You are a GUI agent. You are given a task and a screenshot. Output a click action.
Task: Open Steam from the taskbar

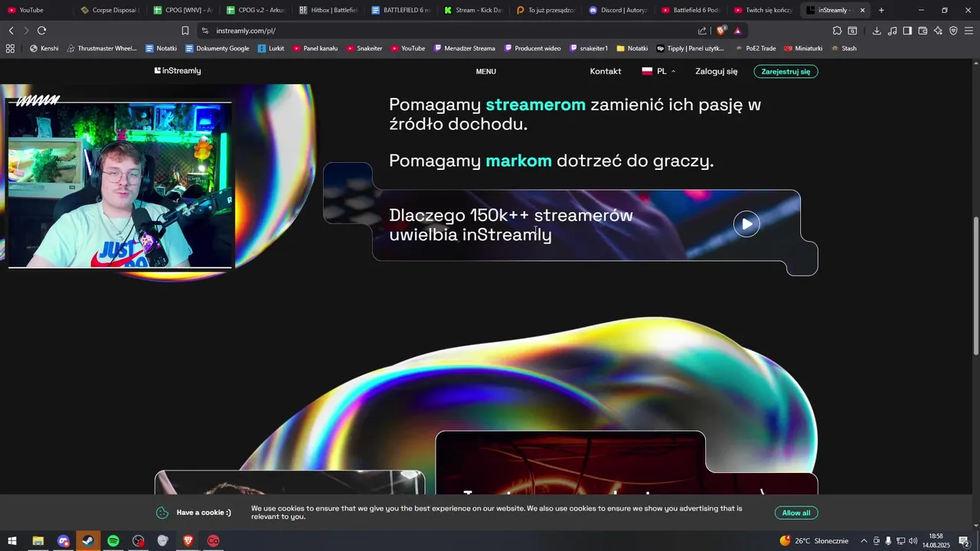[88, 541]
